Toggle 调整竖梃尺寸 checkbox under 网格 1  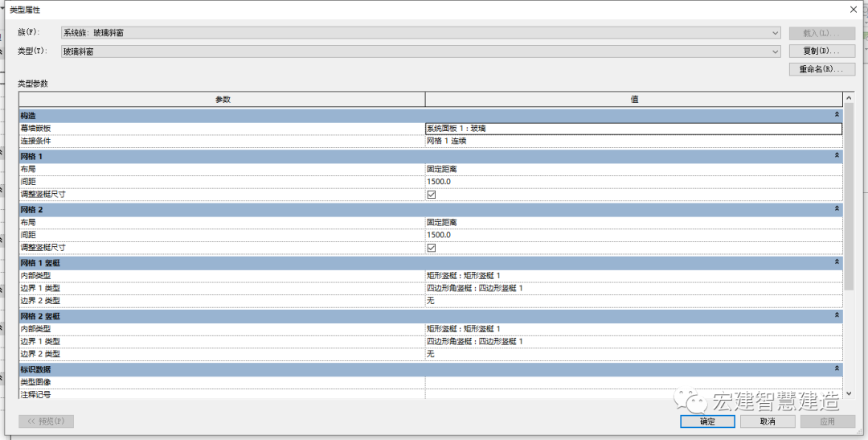click(x=432, y=195)
